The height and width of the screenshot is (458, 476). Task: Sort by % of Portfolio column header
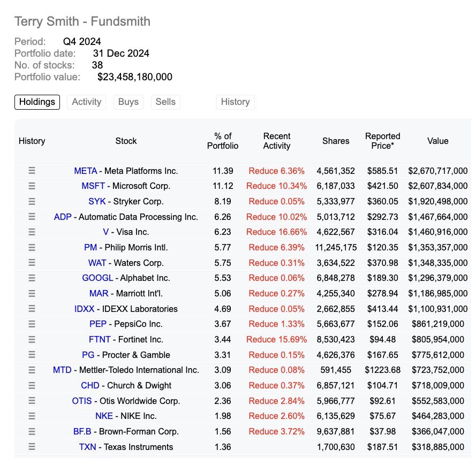pos(223,141)
